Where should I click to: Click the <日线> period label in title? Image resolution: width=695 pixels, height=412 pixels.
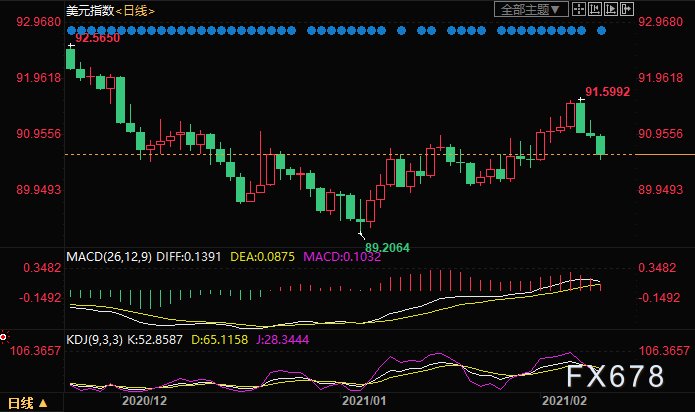click(x=135, y=11)
